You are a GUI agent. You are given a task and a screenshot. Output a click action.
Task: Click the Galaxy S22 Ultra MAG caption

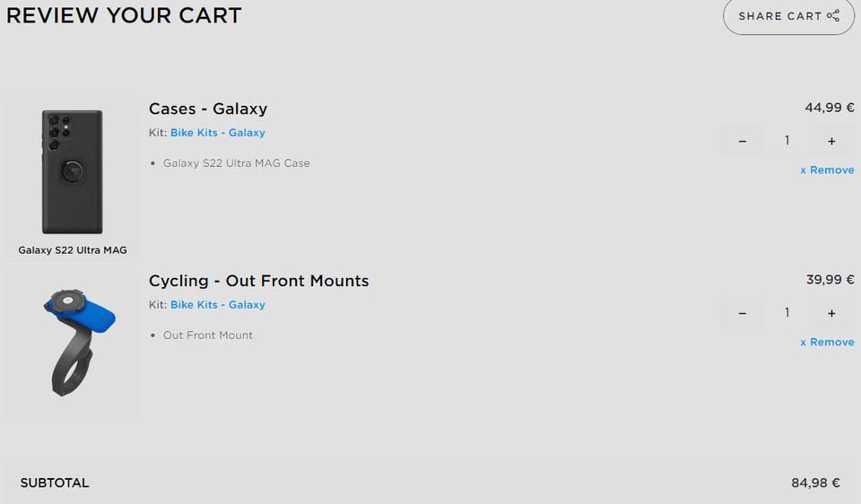[x=73, y=250]
